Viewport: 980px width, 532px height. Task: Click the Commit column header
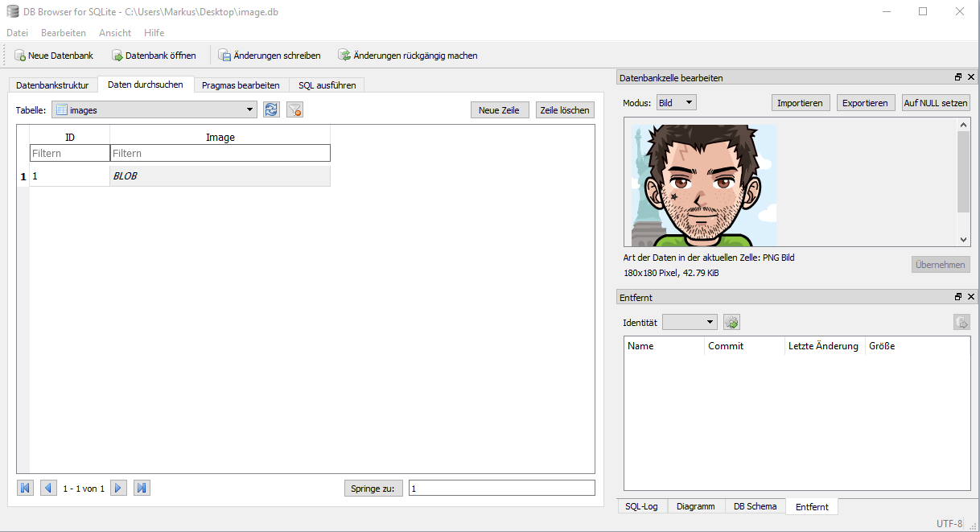pyautogui.click(x=744, y=346)
